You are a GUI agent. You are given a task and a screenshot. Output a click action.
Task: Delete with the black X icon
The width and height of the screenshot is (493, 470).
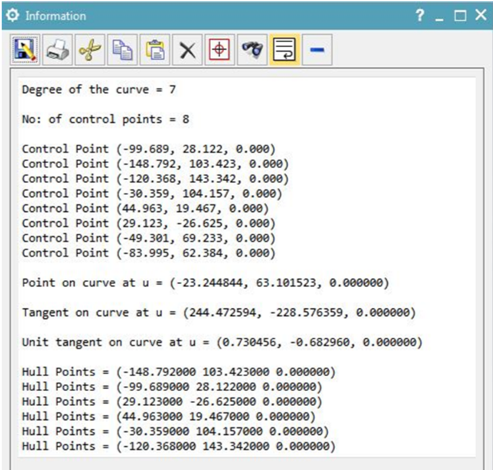coord(187,50)
